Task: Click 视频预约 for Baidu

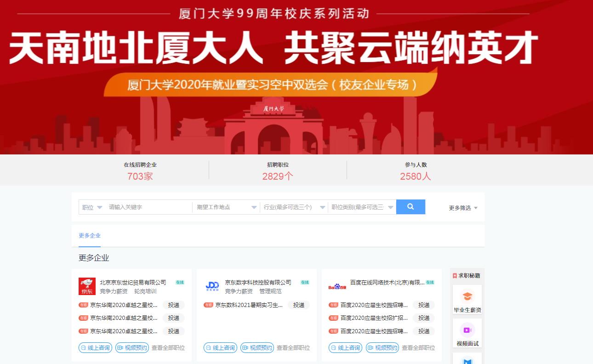Action: point(382,348)
